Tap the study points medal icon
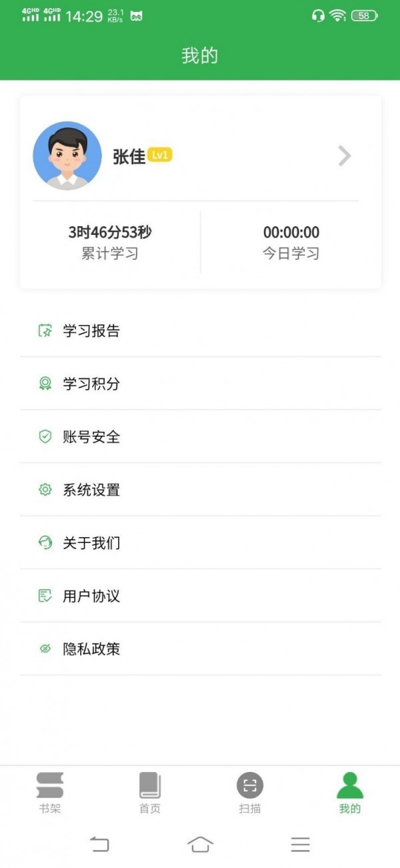Viewport: 400px width, 868px height. [45, 384]
